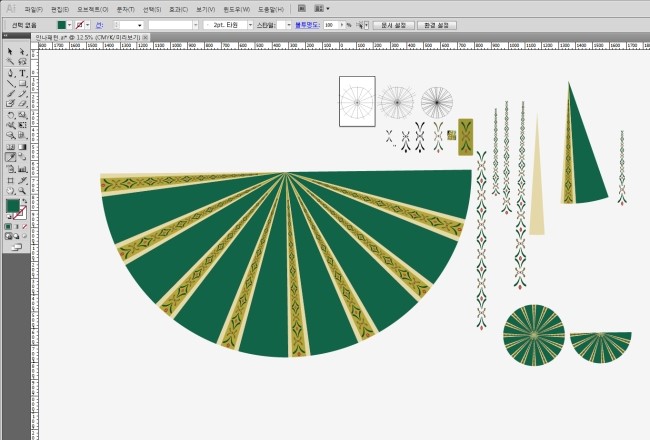Set the paint mode to None
This screenshot has height=440, width=650.
click(23, 227)
